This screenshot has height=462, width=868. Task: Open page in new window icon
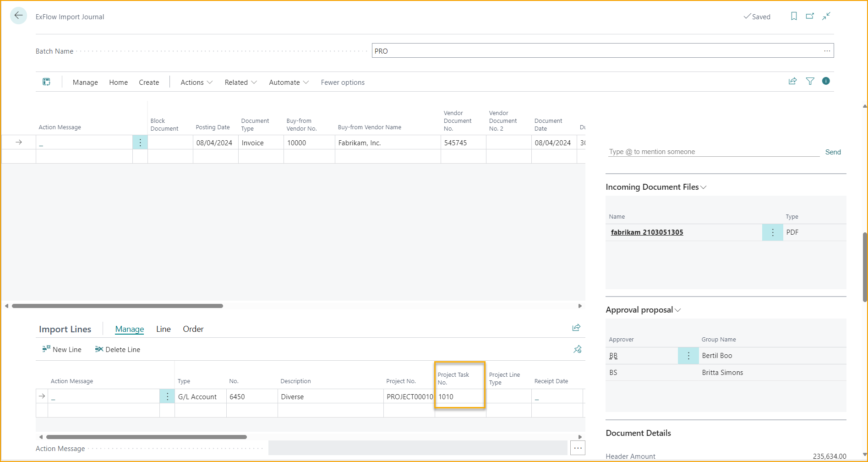coord(810,16)
